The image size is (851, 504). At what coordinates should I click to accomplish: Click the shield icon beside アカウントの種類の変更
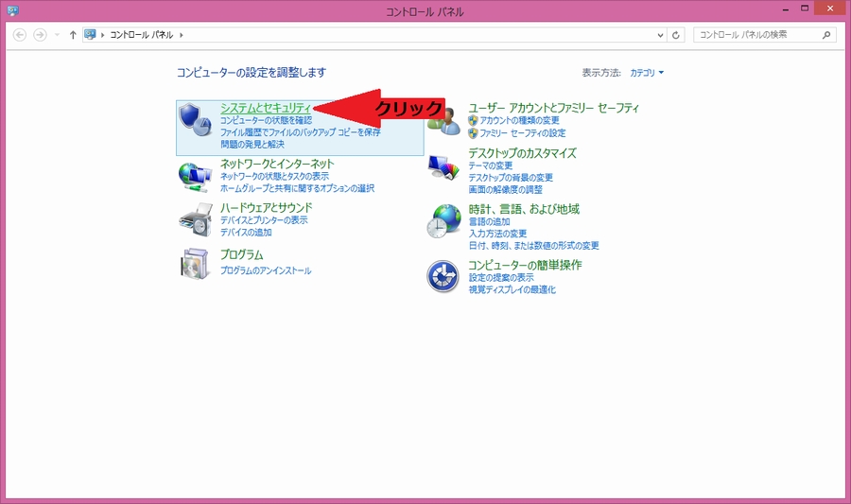(x=473, y=120)
